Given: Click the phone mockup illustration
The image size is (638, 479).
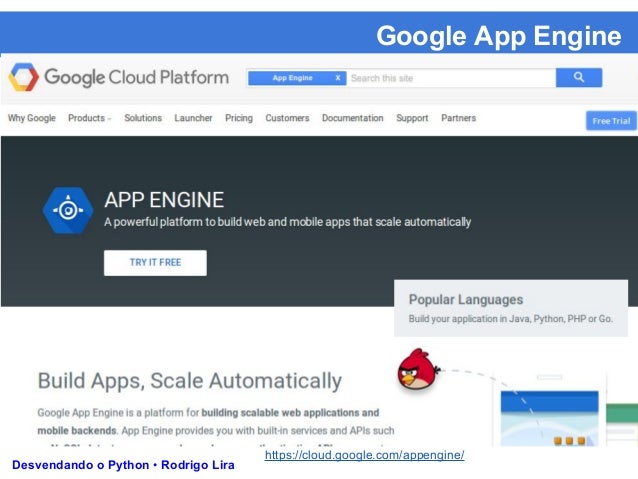Looking at the screenshot, I should (549, 409).
